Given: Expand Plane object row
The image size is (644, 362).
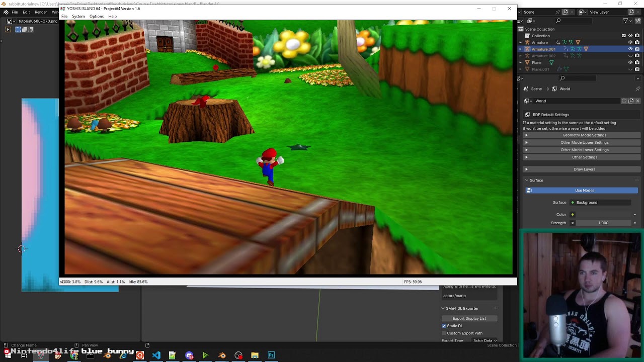Looking at the screenshot, I should point(521,62).
